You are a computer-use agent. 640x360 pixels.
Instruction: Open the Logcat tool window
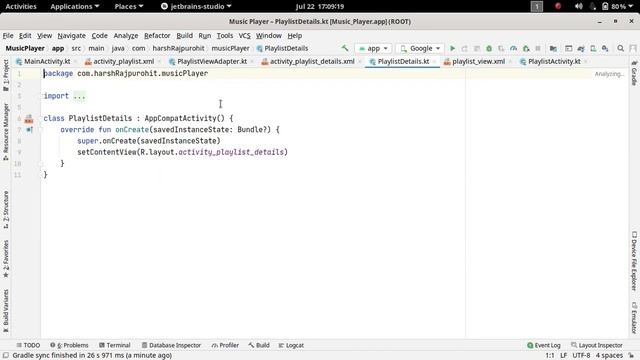pyautogui.click(x=291, y=345)
